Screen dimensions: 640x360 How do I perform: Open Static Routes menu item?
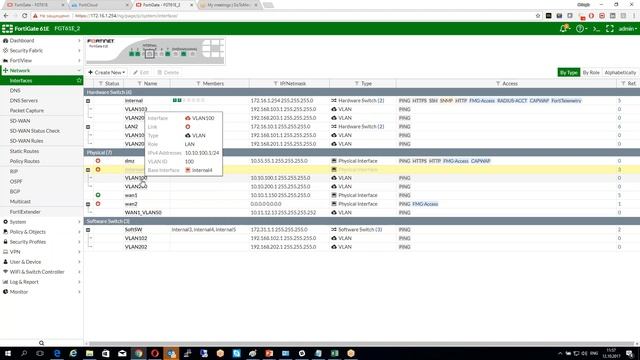coord(24,151)
